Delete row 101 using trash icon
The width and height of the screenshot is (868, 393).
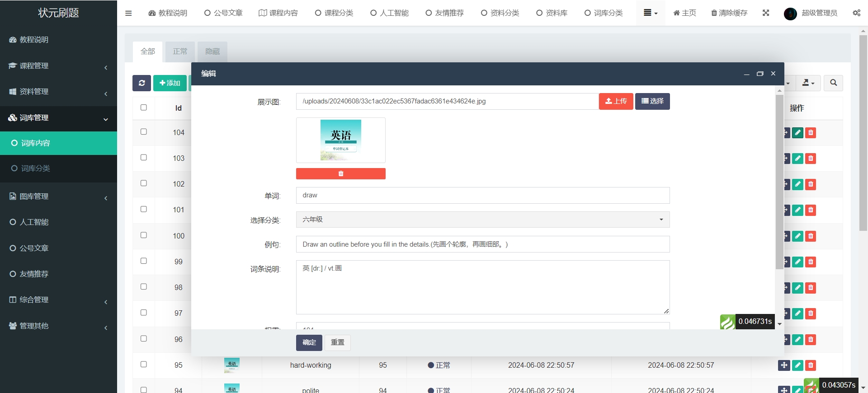(811, 210)
